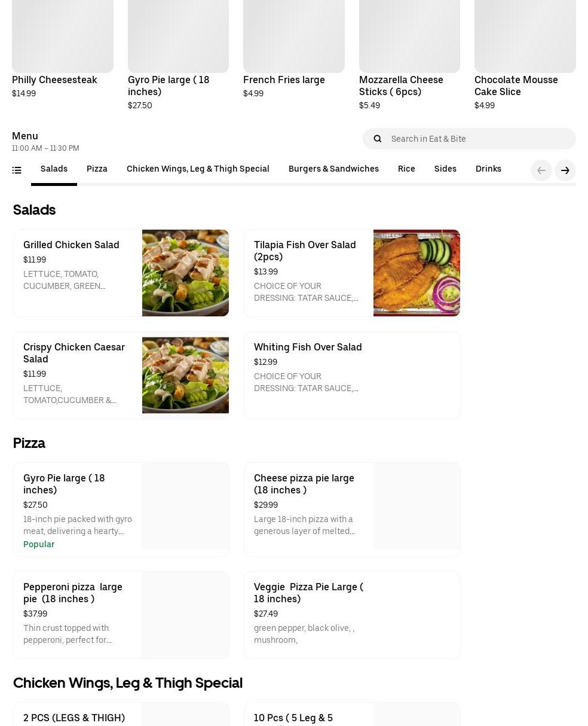The image size is (588, 726).
Task: Go to Burgers & Sandwiches tab
Action: point(333,169)
